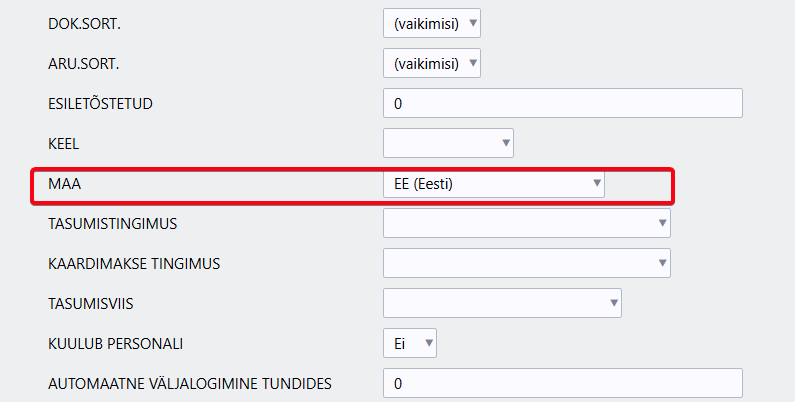Click the AUTOMAATNE VÄLJALOGIMINE TUNDIDES label
This screenshot has width=795, height=402.
coord(190,383)
